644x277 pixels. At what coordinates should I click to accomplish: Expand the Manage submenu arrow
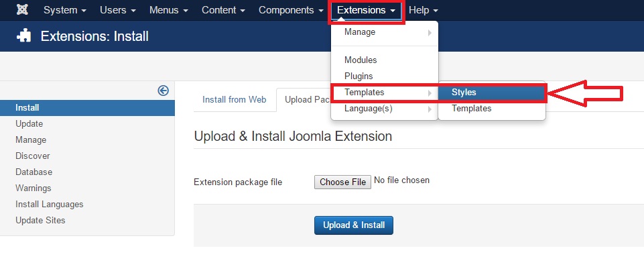(x=430, y=32)
